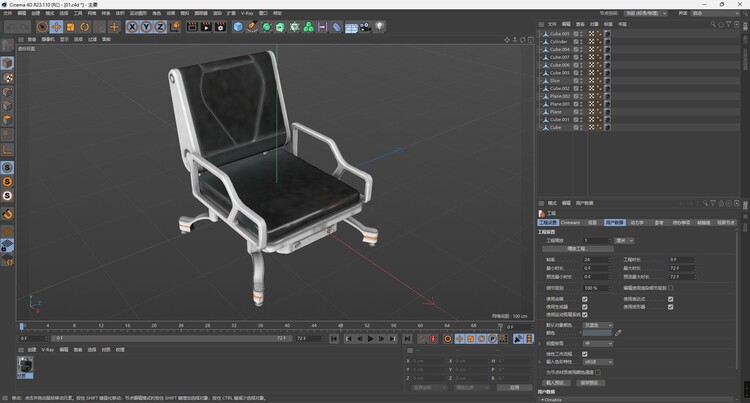
Task: Click frame 36 on the timeline ruler
Action: [260, 327]
